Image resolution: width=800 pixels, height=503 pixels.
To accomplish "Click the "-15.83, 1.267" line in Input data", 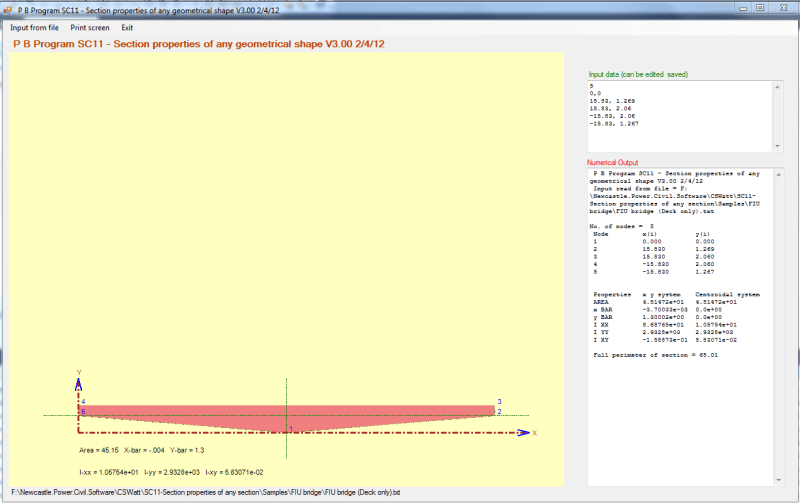I will pyautogui.click(x=614, y=123).
